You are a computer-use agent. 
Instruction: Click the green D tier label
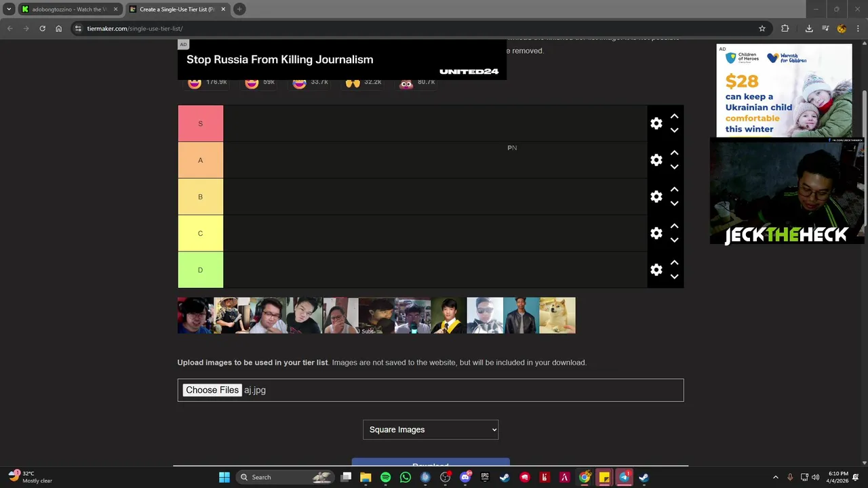(200, 270)
